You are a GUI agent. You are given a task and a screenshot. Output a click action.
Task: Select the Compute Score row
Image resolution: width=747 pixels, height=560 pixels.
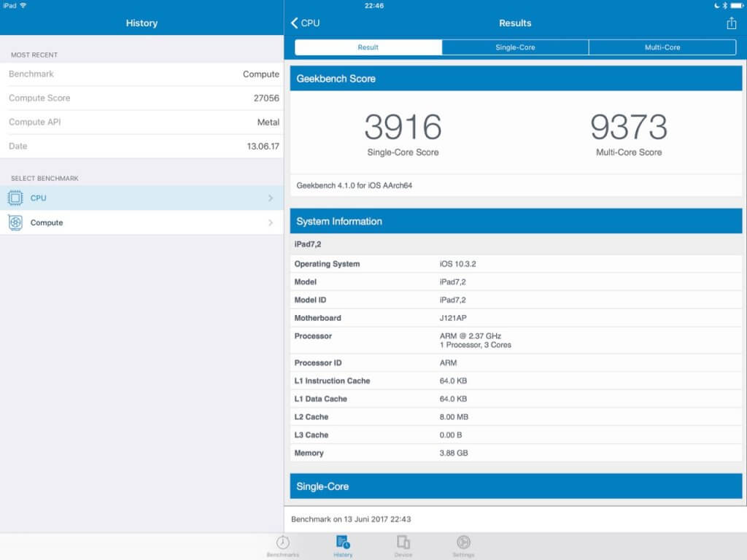142,98
